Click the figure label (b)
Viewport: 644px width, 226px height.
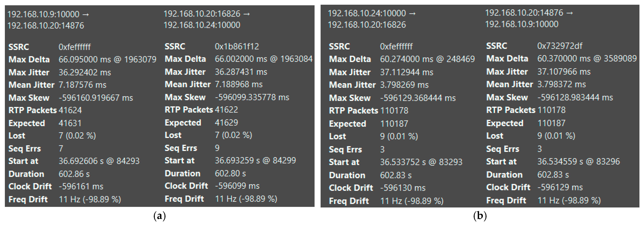coord(480,216)
